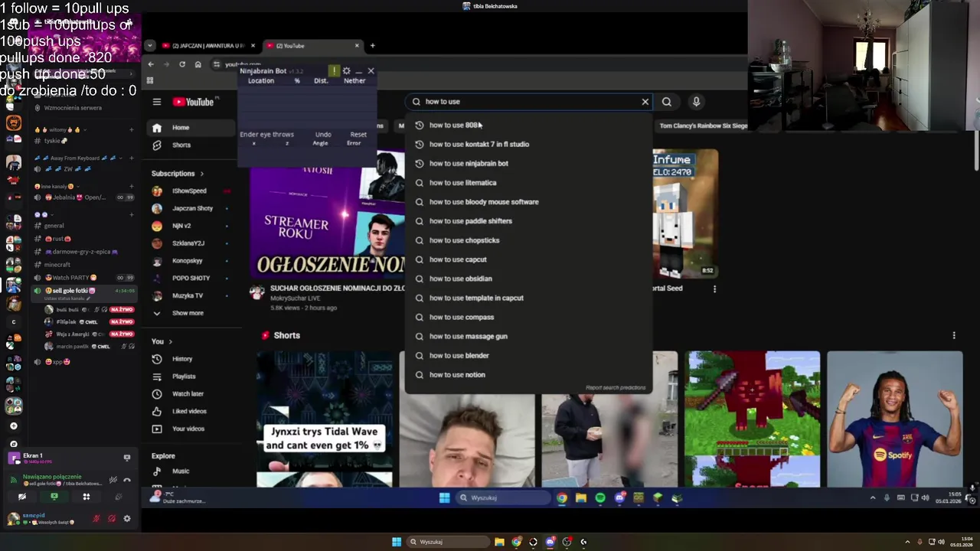Open Your videos
The image size is (980, 551).
click(190, 429)
